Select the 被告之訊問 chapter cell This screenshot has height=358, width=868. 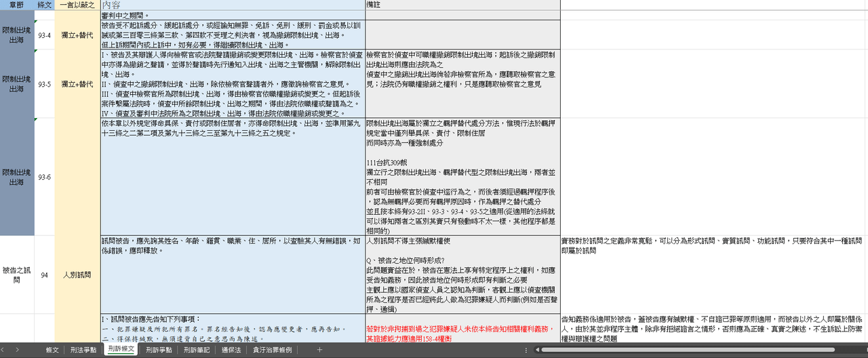click(17, 275)
